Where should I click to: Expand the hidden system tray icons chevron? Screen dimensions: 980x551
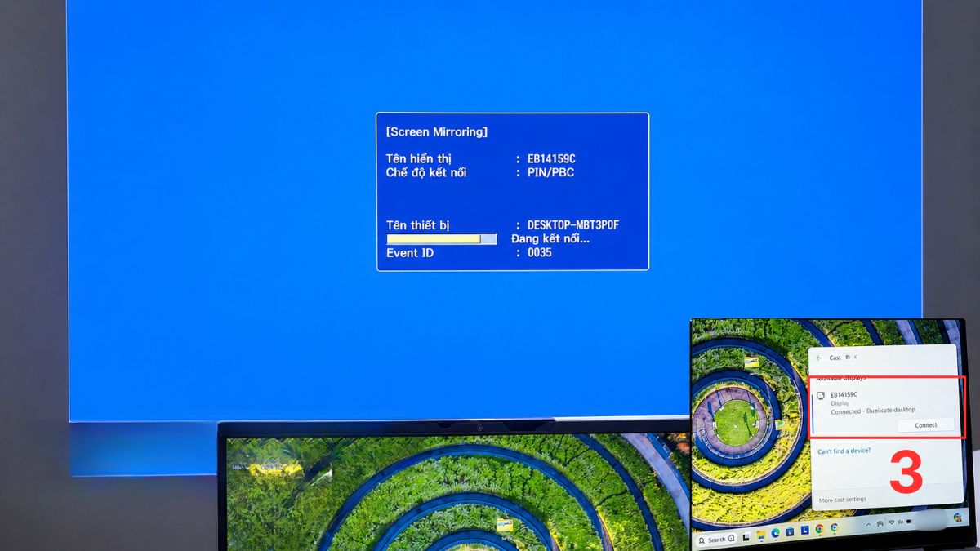coord(868,524)
